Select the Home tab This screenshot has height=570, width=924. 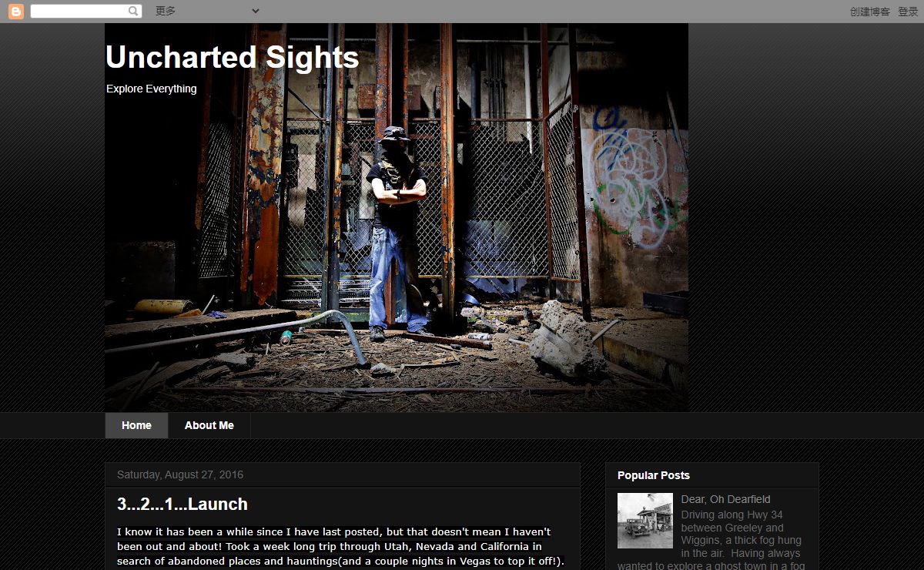(x=136, y=425)
